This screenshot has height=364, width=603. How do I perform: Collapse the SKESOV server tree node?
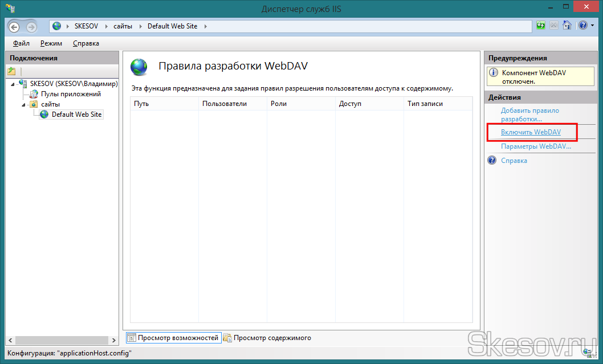click(x=13, y=84)
